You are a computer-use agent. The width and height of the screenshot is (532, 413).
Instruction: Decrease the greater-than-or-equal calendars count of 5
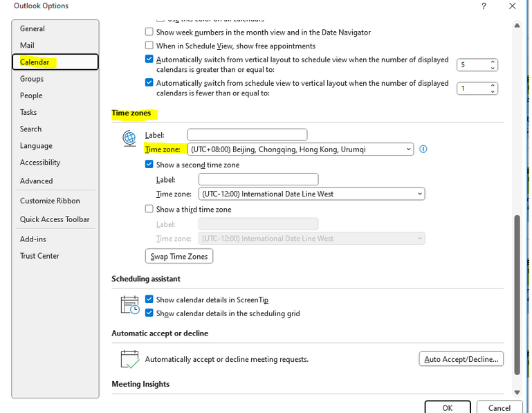pos(493,68)
